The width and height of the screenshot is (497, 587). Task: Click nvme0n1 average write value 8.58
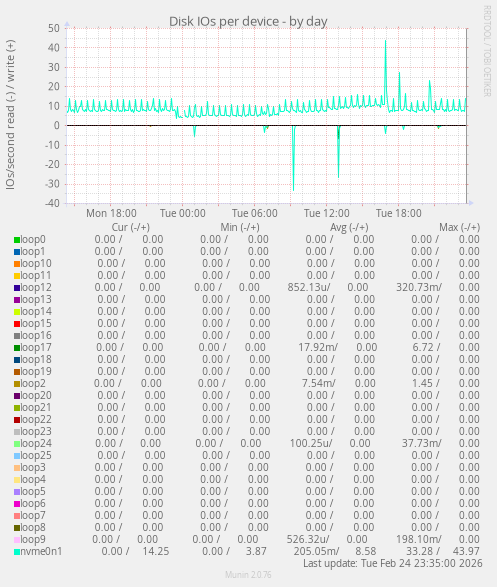366,551
